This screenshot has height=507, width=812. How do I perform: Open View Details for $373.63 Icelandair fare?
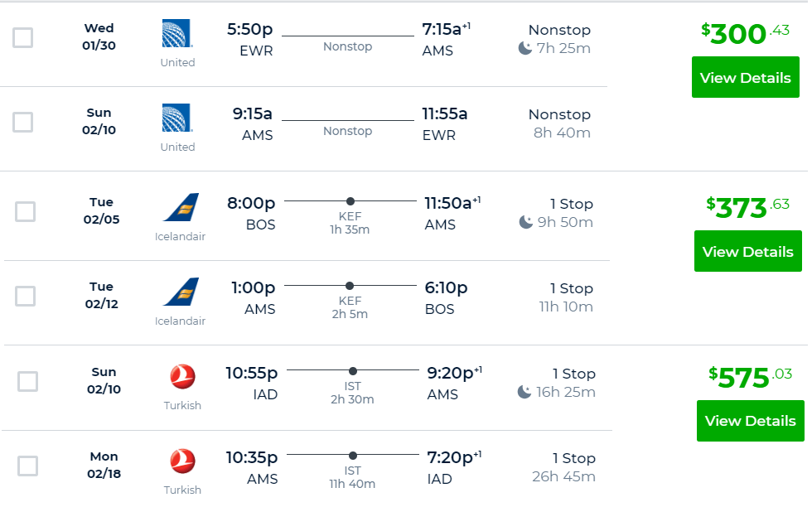[x=747, y=251]
